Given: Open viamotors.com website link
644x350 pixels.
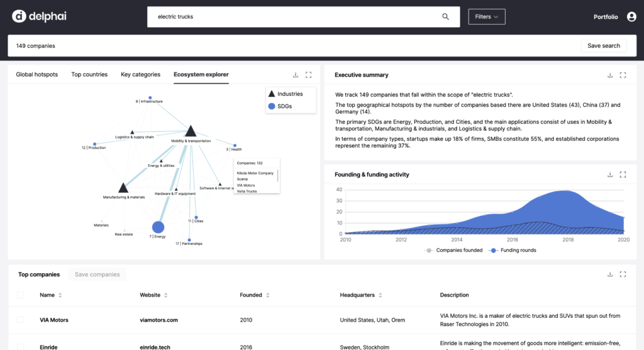Looking at the screenshot, I should [x=158, y=320].
